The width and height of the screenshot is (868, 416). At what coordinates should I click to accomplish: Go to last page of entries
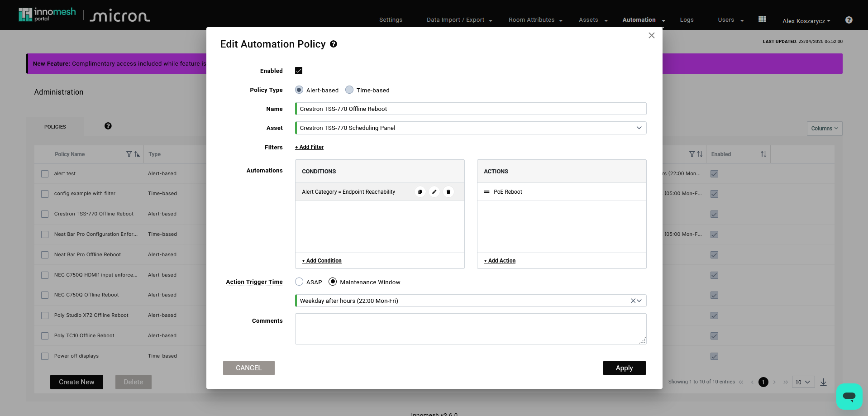(x=786, y=382)
